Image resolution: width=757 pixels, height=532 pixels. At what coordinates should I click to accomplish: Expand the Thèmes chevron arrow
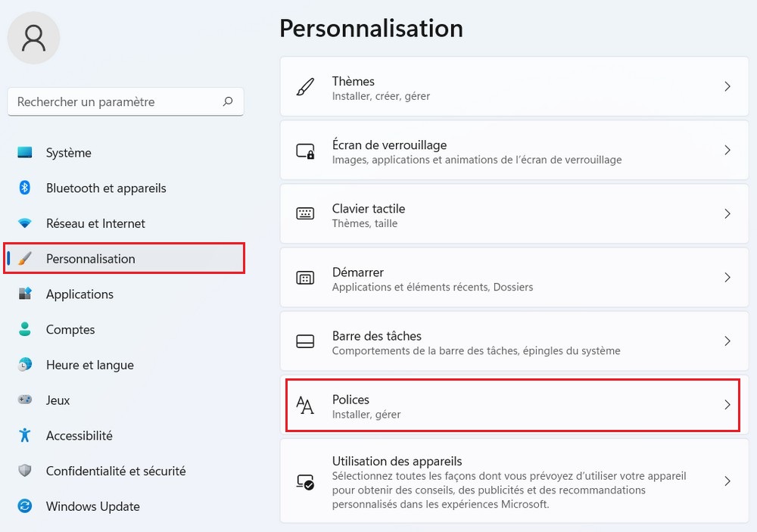click(x=727, y=87)
